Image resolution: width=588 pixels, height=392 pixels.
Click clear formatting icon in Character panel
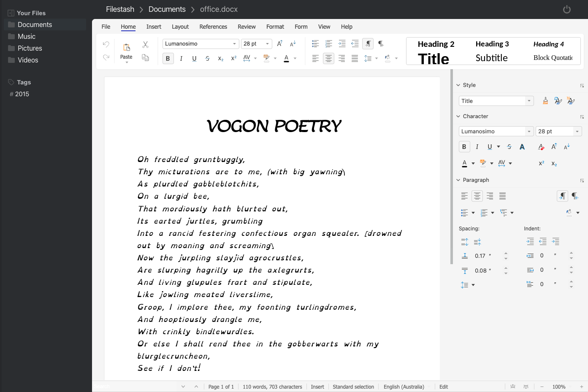point(541,147)
